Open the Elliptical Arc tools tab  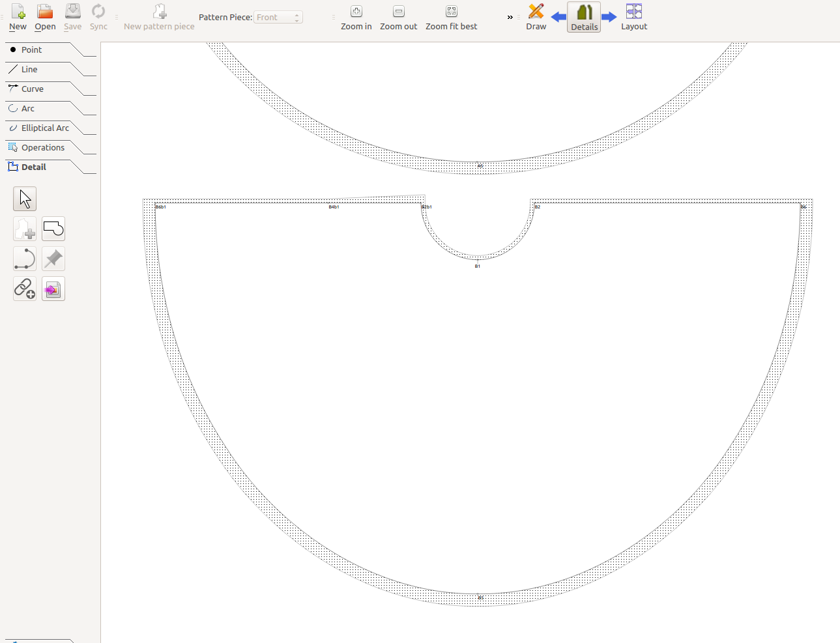(45, 128)
